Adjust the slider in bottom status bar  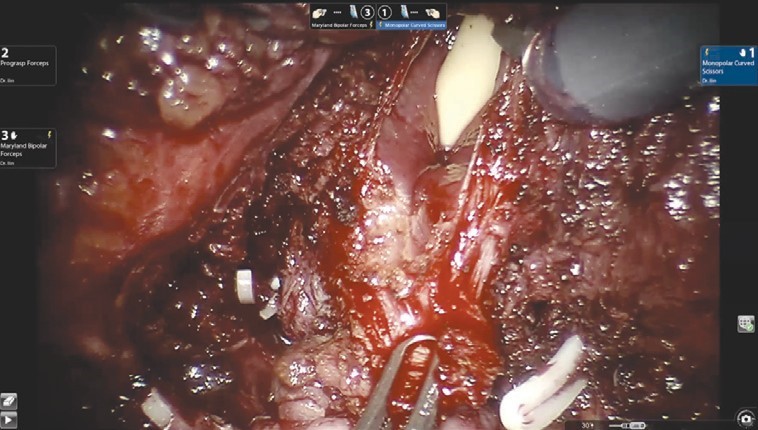627,426
